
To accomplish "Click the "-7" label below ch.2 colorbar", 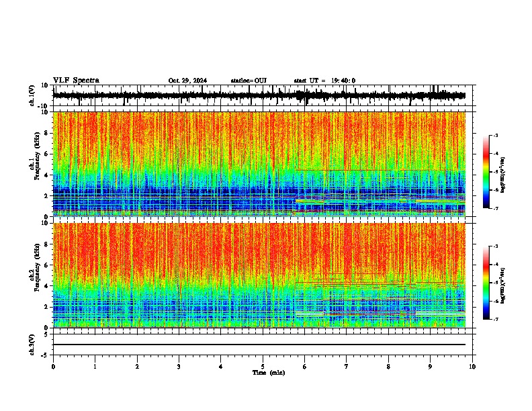I will [496, 320].
